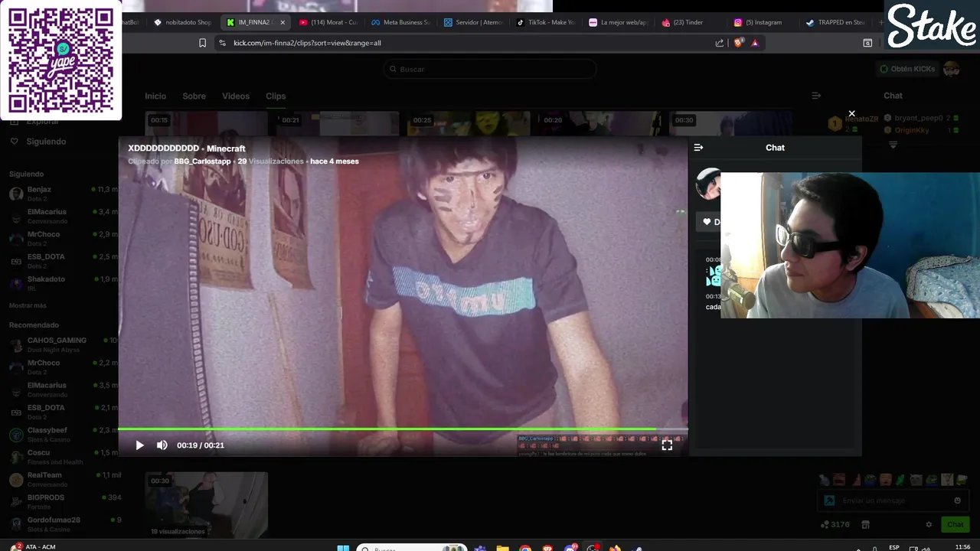Open the Windows Start button
The height and width of the screenshot is (551, 980).
point(343,548)
